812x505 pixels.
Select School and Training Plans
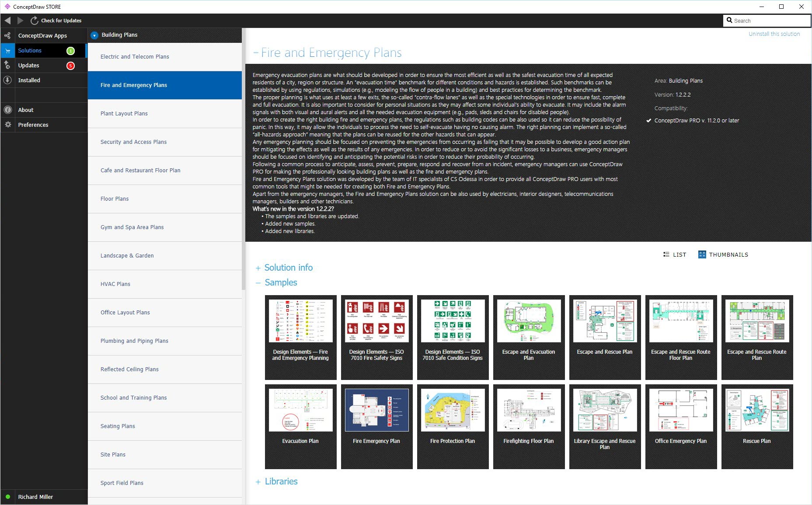click(x=165, y=398)
